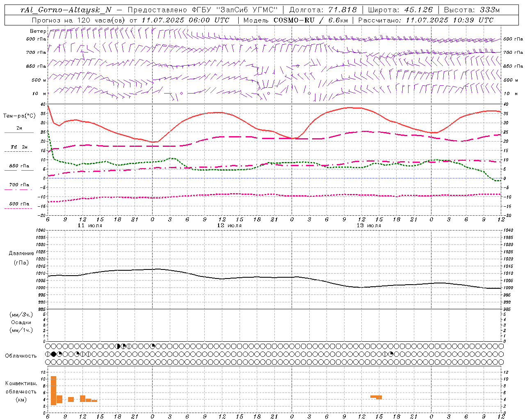The image size is (525, 420).
Task: Click the forecast start time 11.07.2025 06:00 UTC
Action: pyautogui.click(x=185, y=20)
